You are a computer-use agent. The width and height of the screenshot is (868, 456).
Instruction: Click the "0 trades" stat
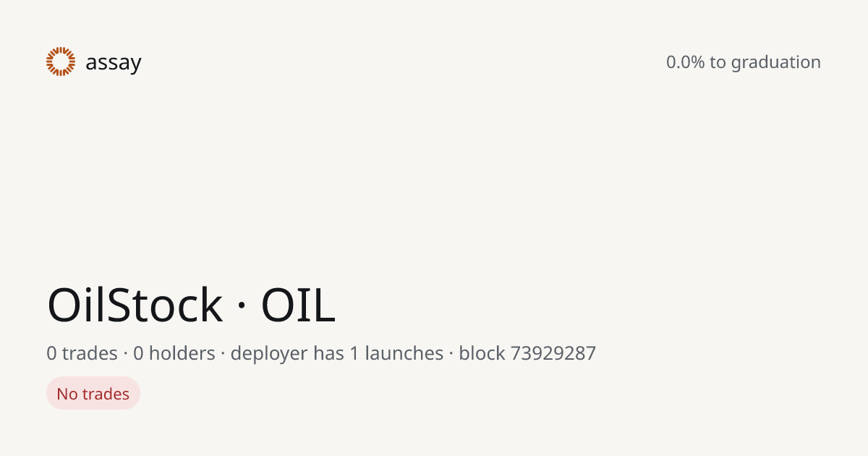point(82,353)
